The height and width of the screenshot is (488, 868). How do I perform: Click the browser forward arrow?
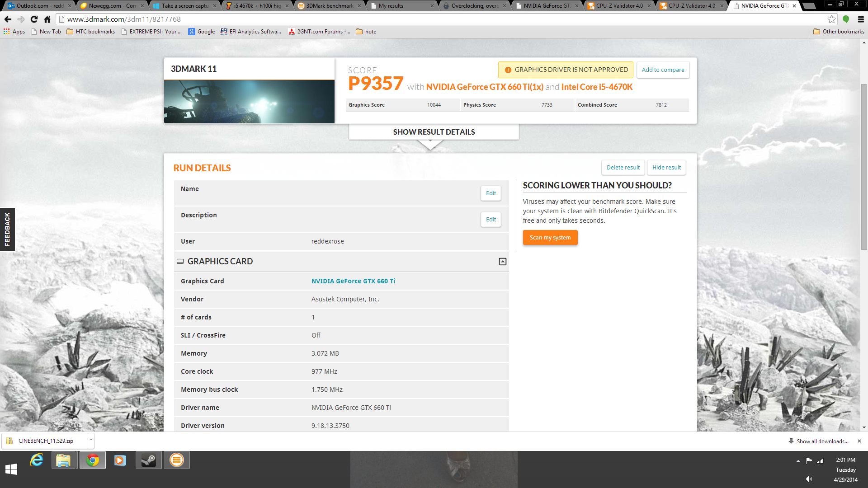(x=21, y=19)
